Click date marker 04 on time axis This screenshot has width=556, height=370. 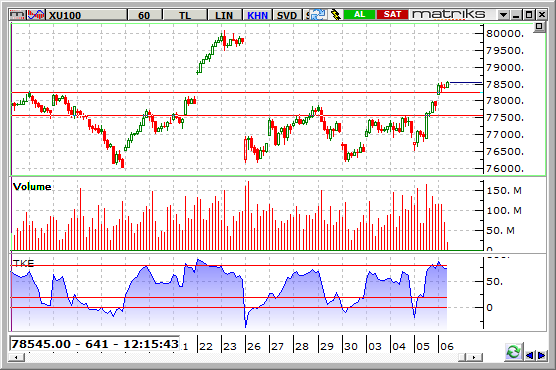399,346
